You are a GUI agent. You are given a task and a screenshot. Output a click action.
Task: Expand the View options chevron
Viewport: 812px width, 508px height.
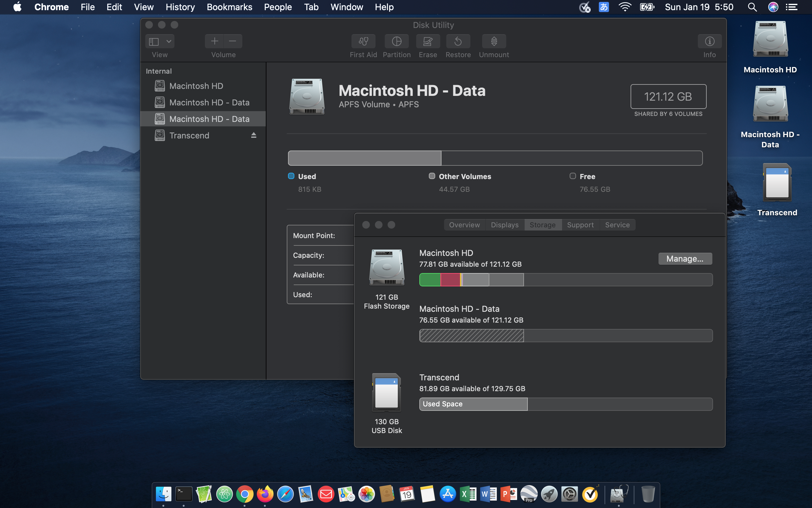coord(169,41)
